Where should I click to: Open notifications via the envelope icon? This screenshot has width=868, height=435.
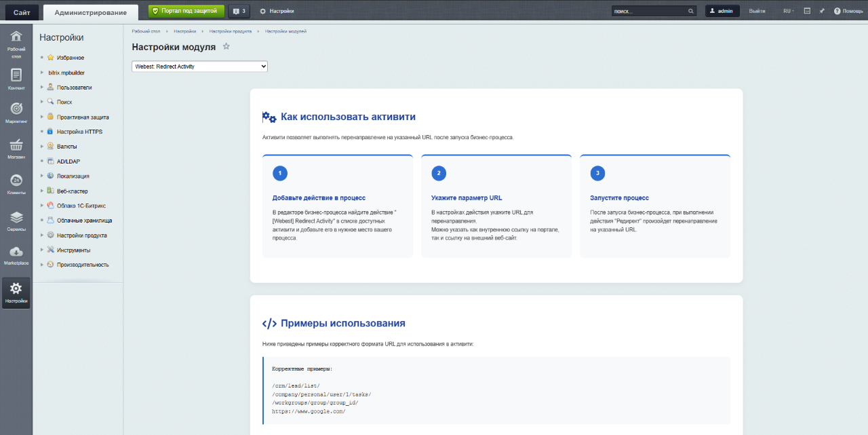coord(807,10)
